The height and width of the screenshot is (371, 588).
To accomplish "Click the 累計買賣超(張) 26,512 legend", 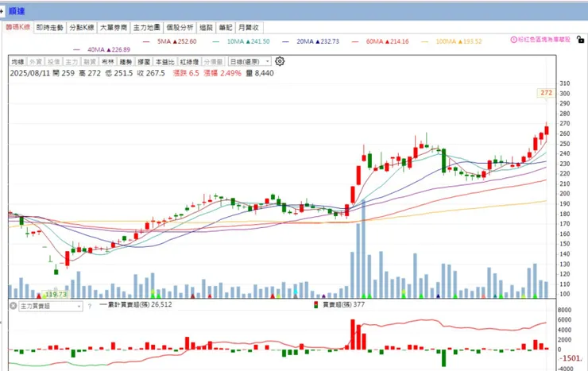I will [136, 305].
